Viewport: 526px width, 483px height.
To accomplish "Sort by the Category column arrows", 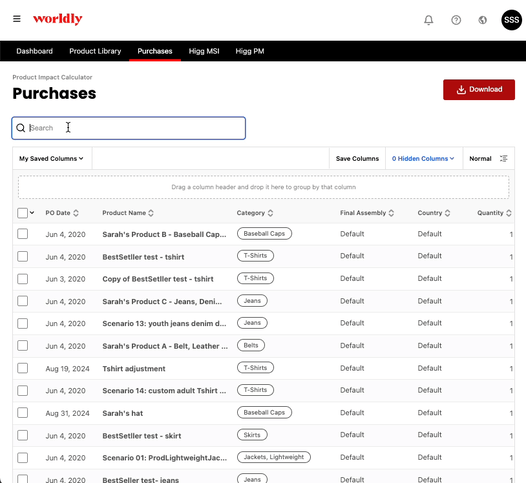I will click(270, 213).
